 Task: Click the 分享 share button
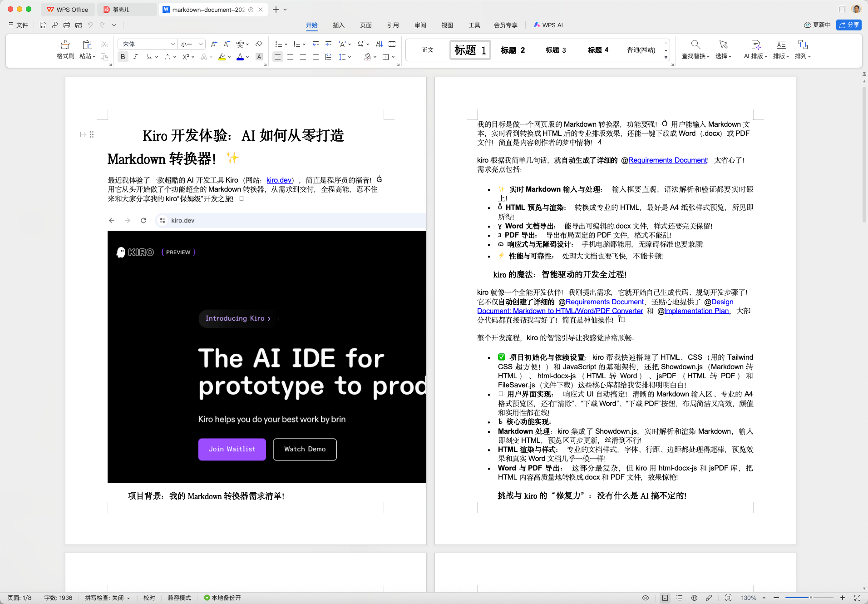849,25
